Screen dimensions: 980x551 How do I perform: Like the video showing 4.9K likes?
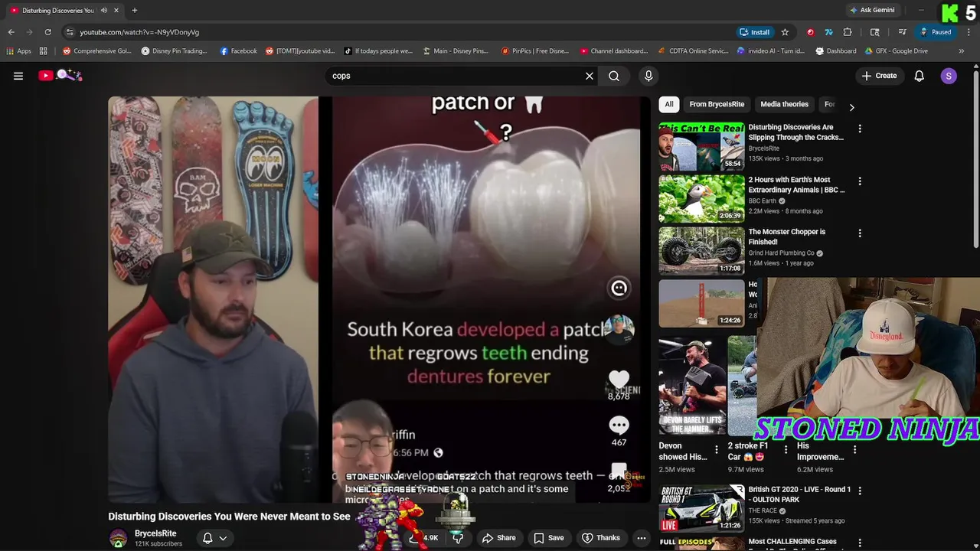[x=423, y=538]
